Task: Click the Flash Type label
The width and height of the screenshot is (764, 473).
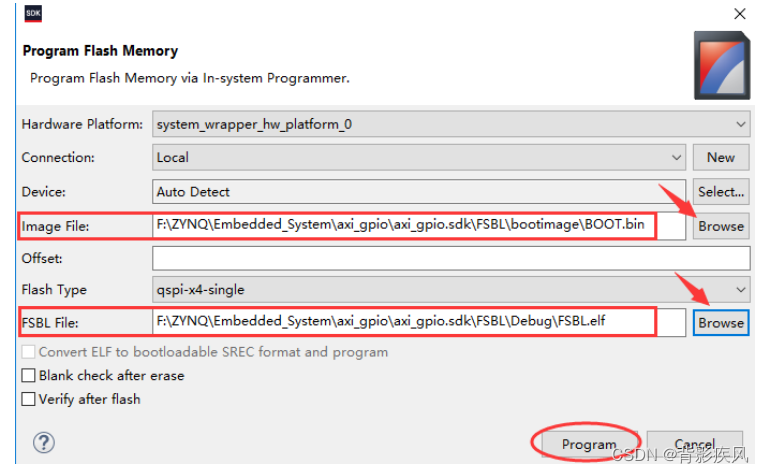Action: pos(54,290)
